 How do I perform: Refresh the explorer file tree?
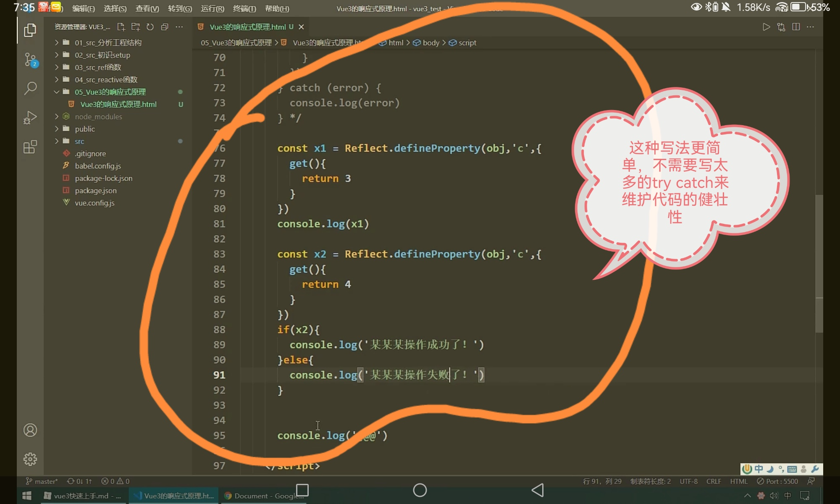[x=150, y=27]
